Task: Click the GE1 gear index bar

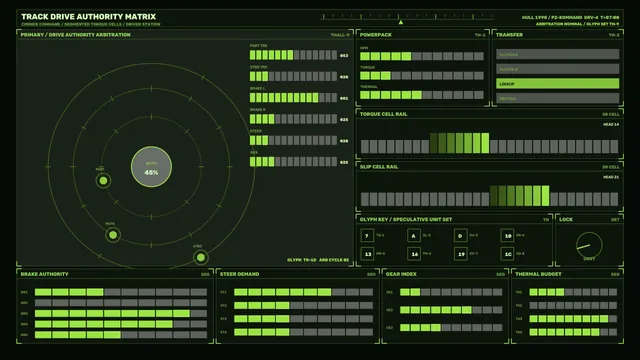Action: coord(451,292)
